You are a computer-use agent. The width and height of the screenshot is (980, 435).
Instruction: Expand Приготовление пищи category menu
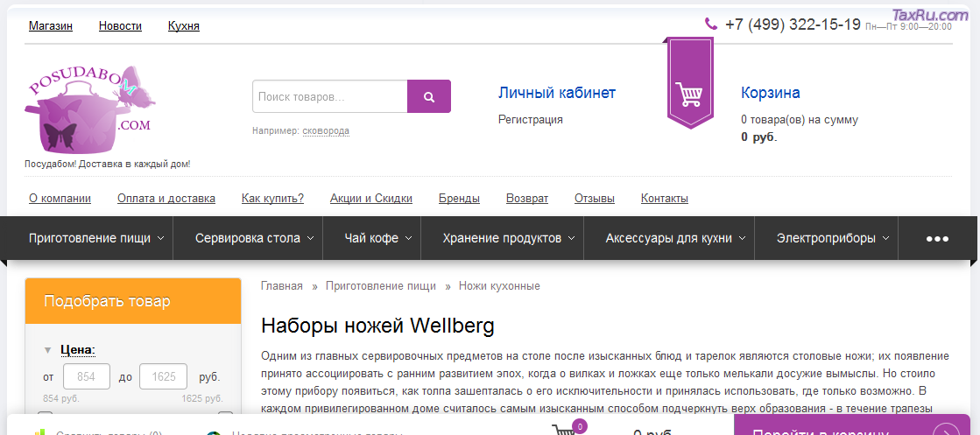97,238
